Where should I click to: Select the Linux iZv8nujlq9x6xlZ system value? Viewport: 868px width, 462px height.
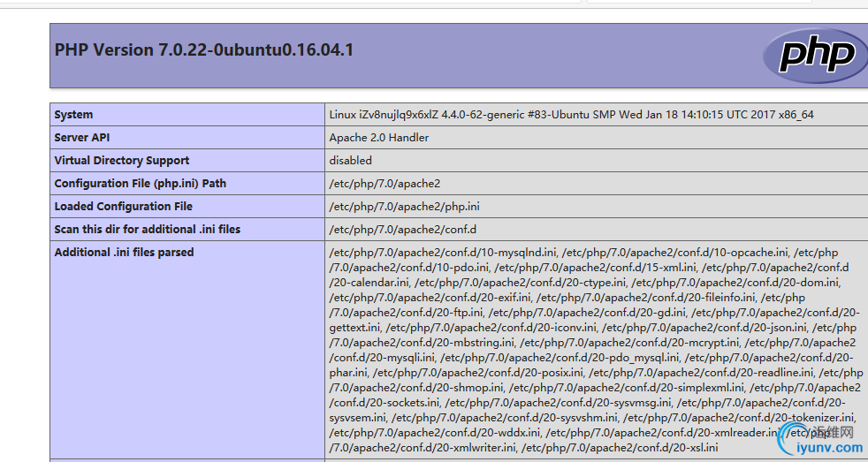point(571,115)
